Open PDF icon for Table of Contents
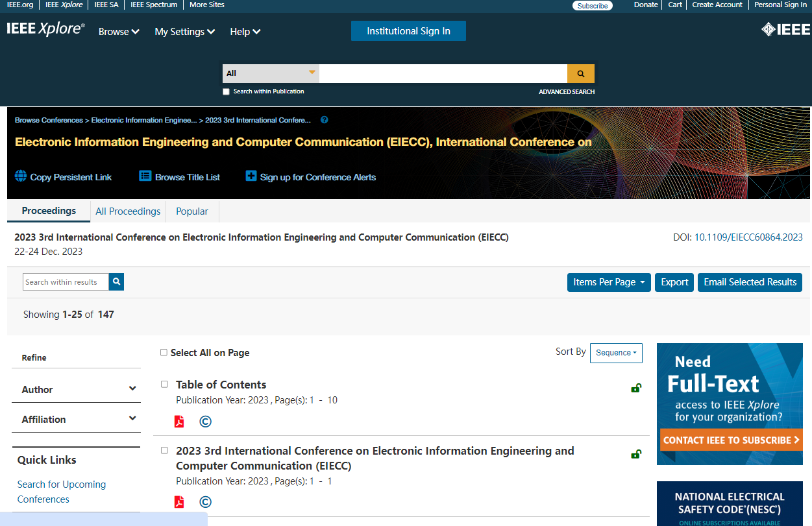This screenshot has height=526, width=812. tap(179, 422)
